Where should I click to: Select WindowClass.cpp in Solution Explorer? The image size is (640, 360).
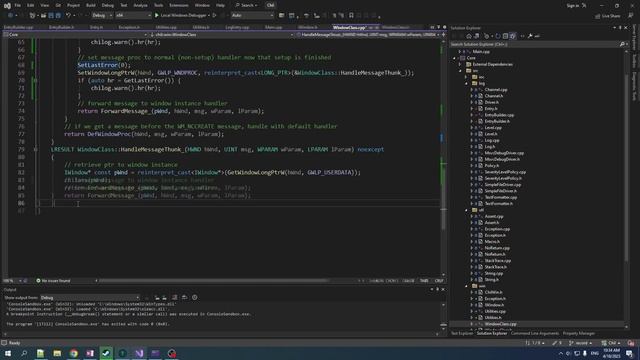(500, 324)
